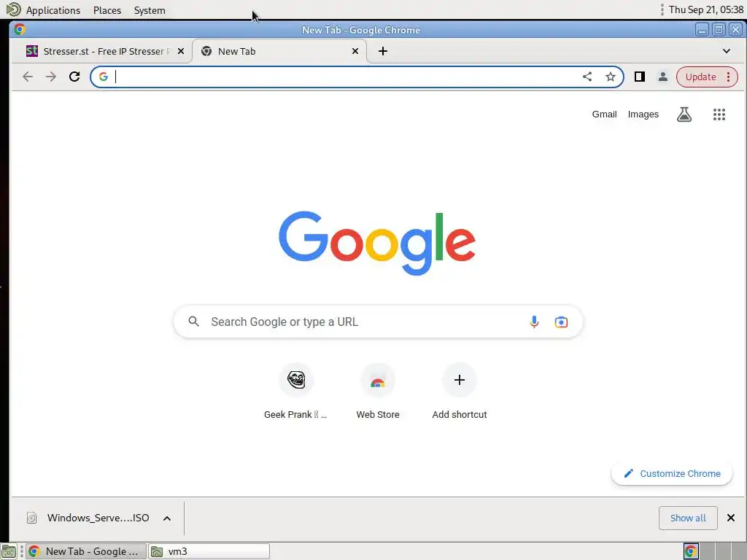Image resolution: width=747 pixels, height=560 pixels.
Task: Click the Google logo
Action: coord(377,243)
